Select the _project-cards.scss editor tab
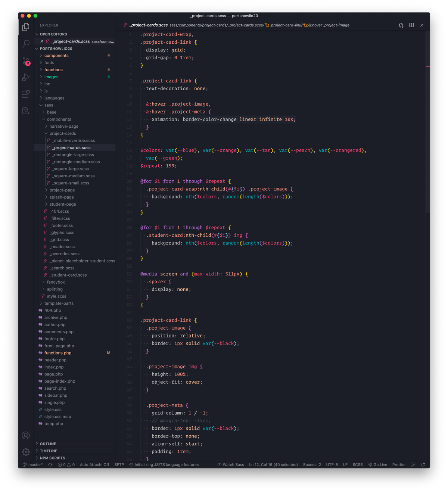Image resolution: width=448 pixels, height=492 pixels. [146, 25]
